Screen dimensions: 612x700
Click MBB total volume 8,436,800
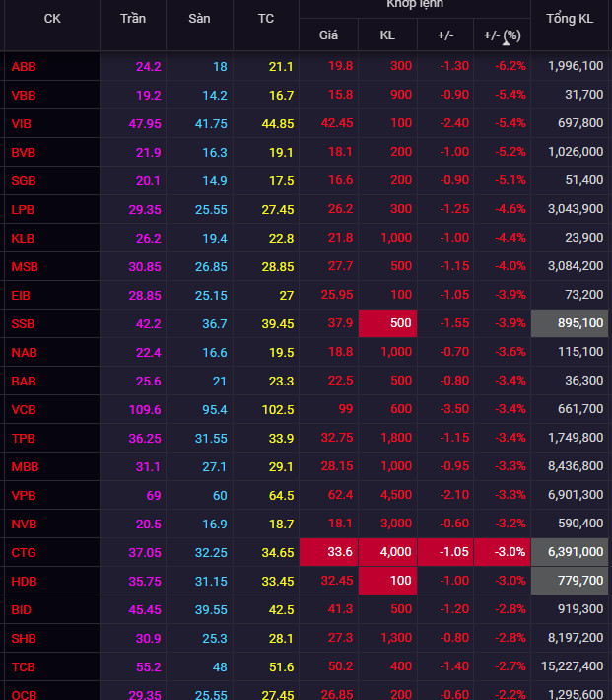coord(576,466)
